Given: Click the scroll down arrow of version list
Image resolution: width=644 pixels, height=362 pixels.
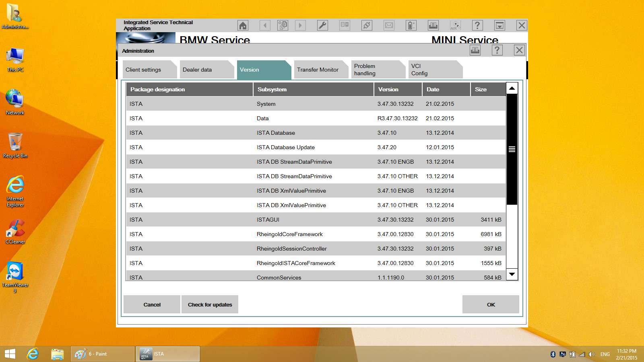Looking at the screenshot, I should 512,274.
